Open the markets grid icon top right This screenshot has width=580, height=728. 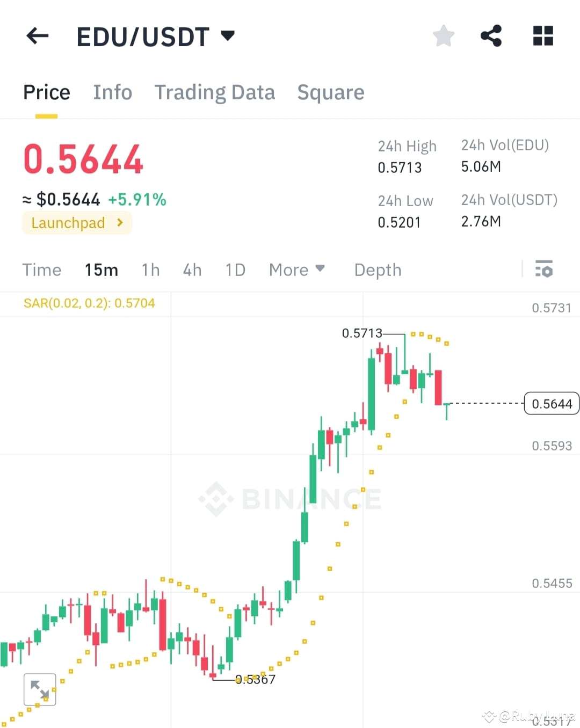542,35
